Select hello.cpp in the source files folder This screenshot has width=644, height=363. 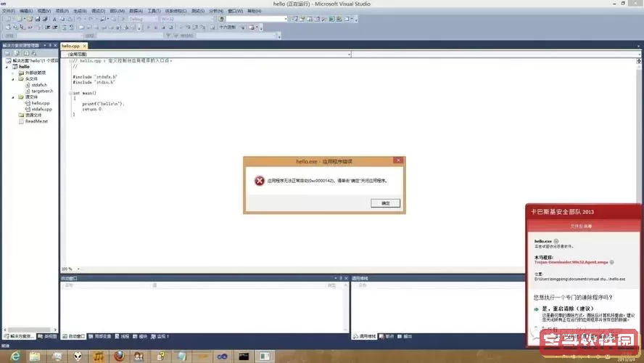41,103
